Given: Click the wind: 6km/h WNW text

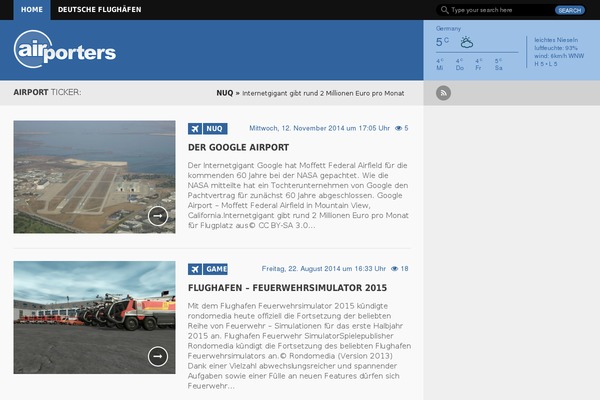Looking at the screenshot, I should click(559, 56).
